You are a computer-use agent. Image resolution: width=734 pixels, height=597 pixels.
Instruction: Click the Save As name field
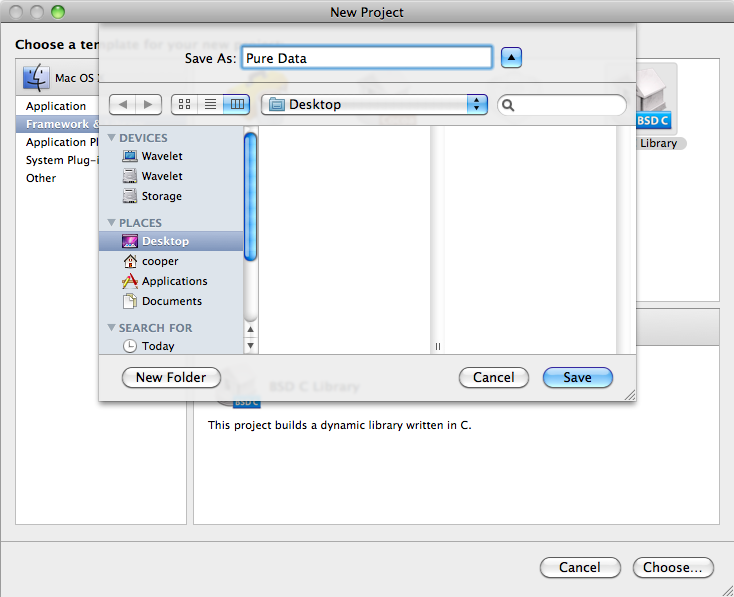pos(367,58)
